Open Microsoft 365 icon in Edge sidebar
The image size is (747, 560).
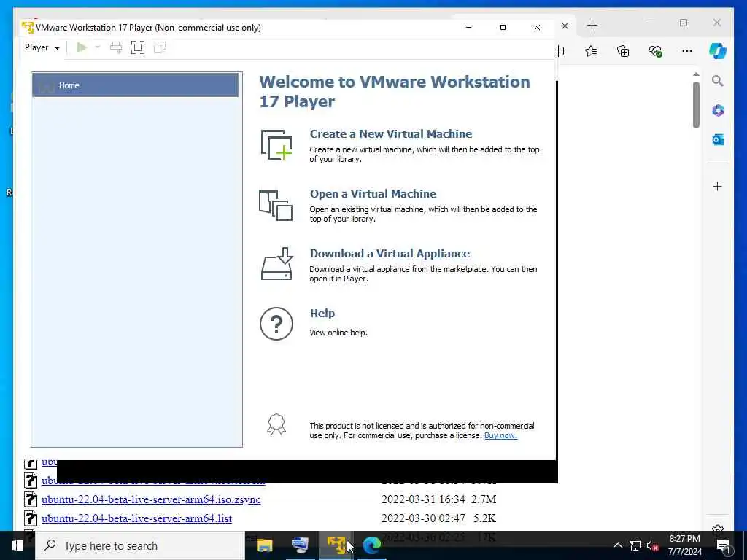718,111
